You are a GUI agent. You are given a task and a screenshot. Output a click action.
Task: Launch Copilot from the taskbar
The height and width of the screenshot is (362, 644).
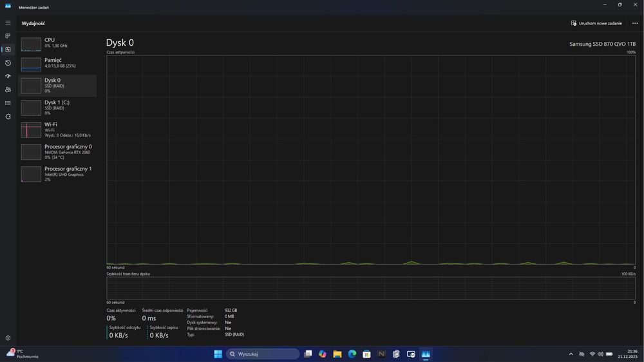323,354
